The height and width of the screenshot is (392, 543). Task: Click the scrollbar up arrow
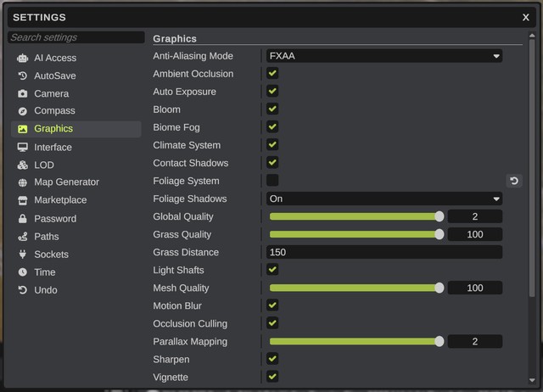pos(532,36)
